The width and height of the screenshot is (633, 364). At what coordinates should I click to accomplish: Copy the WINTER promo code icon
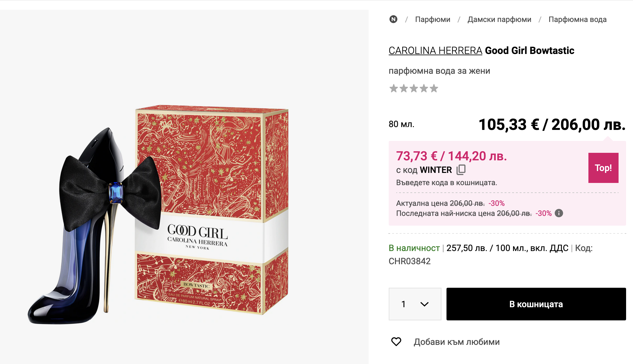(x=461, y=169)
